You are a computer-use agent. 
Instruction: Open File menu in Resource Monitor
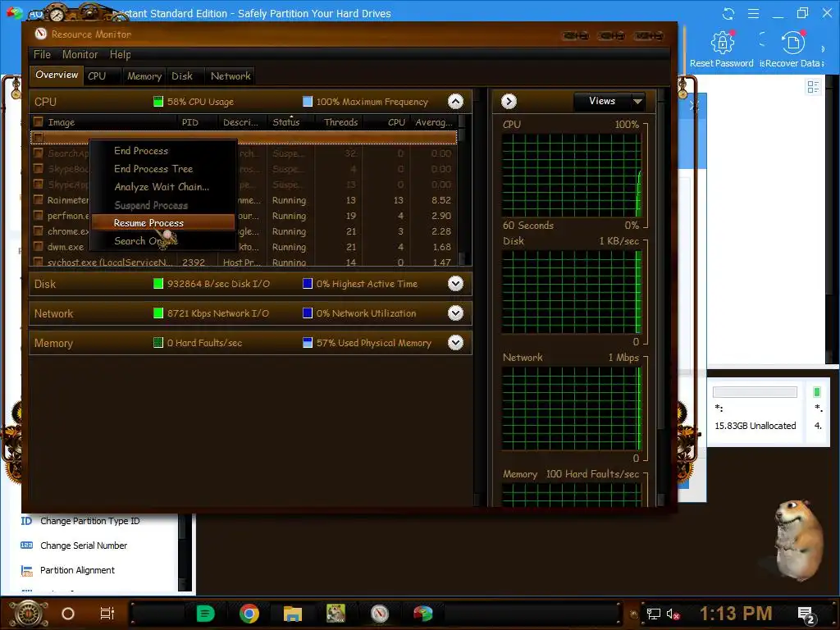42,54
